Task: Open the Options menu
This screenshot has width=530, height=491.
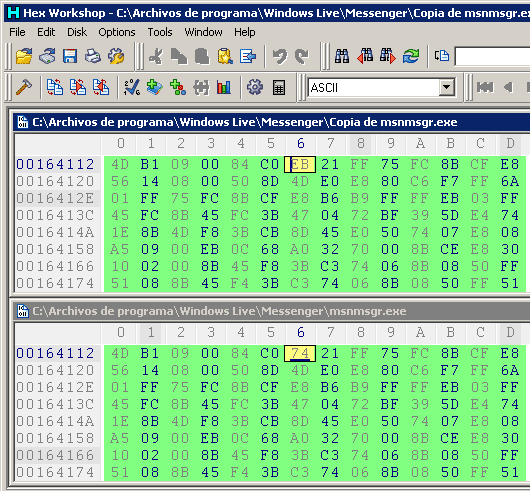Action: tap(117, 32)
